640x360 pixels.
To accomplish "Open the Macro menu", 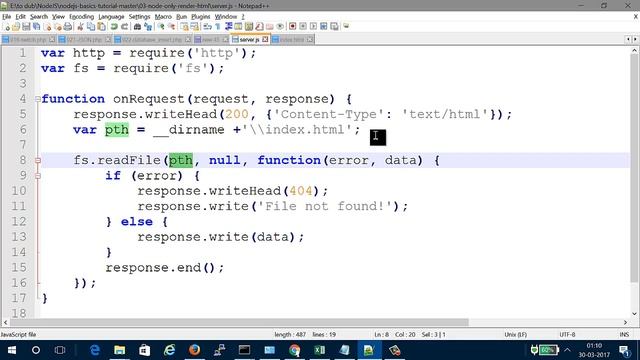I will tap(163, 17).
